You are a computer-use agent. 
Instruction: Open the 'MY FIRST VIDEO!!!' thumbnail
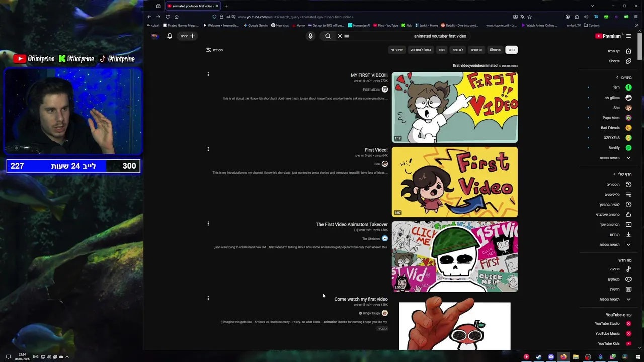pyautogui.click(x=455, y=108)
